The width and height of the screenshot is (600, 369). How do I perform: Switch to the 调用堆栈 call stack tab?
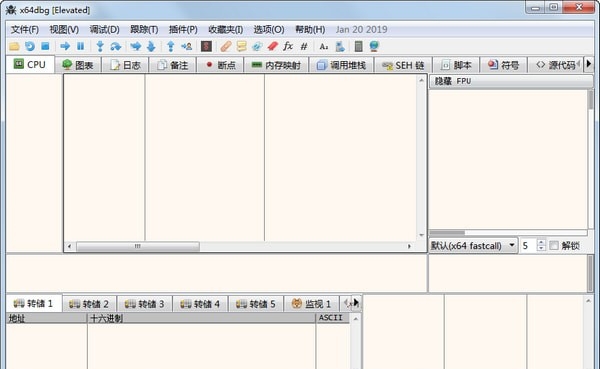point(341,65)
